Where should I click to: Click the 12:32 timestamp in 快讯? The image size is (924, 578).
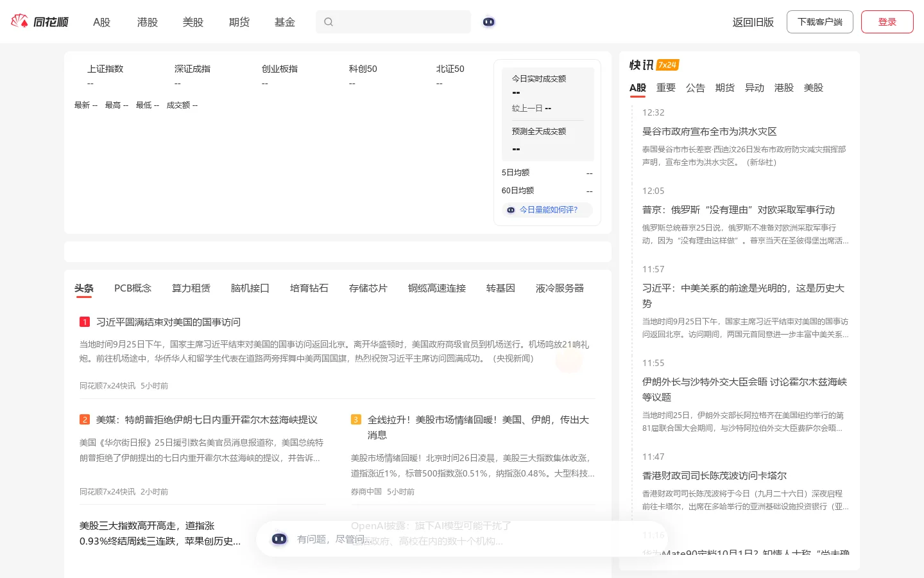click(x=653, y=112)
